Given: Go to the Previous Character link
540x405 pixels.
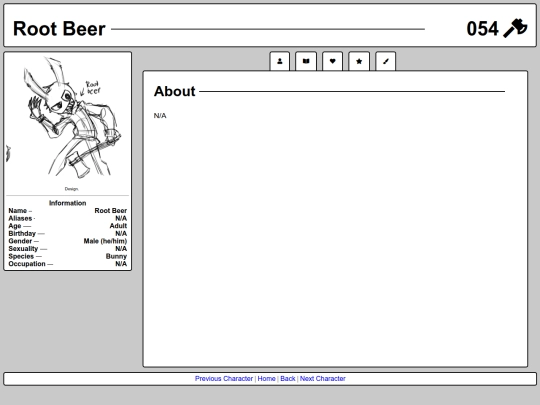Looking at the screenshot, I should 224,378.
